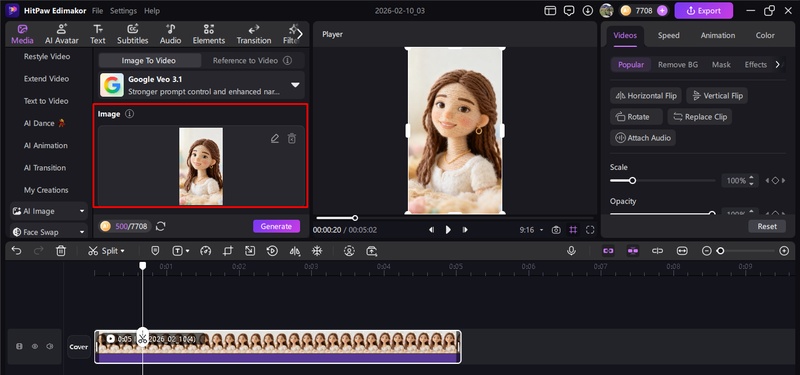Open the speed gauge tool in timeline toolbar
The height and width of the screenshot is (375, 800).
206,251
